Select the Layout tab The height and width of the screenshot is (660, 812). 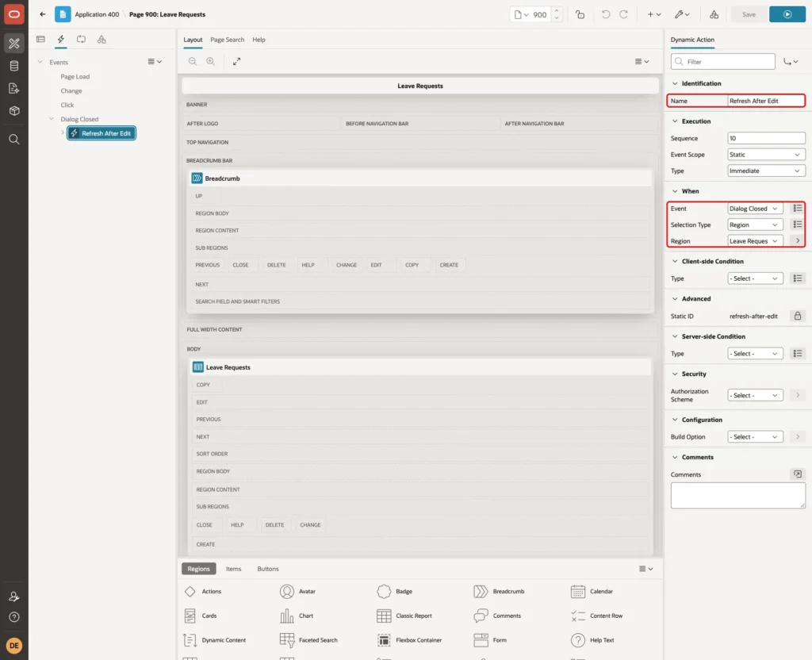[x=193, y=40]
